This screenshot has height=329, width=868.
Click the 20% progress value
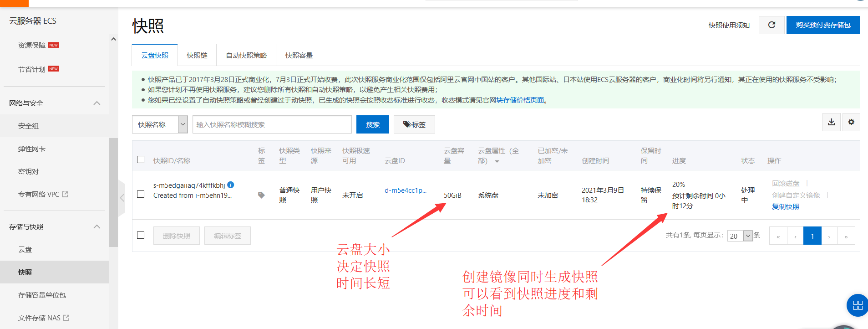click(679, 184)
